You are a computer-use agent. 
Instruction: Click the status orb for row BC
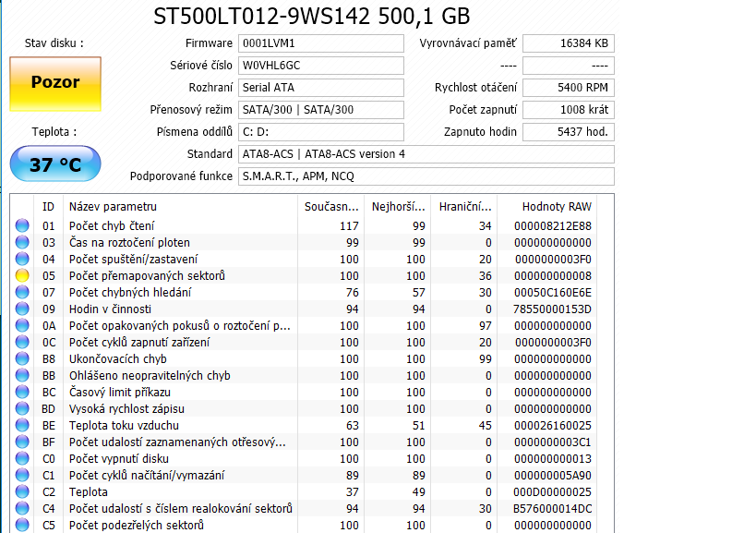coord(22,393)
